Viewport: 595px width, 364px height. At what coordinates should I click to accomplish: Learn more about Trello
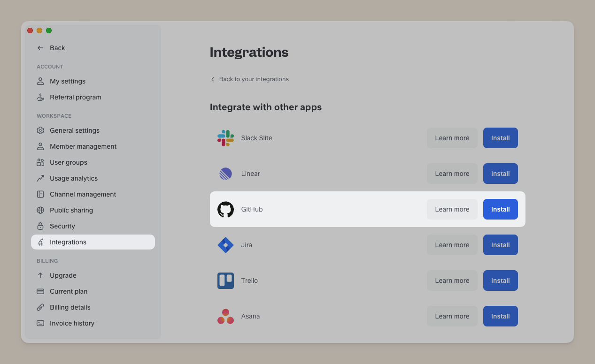pos(452,281)
